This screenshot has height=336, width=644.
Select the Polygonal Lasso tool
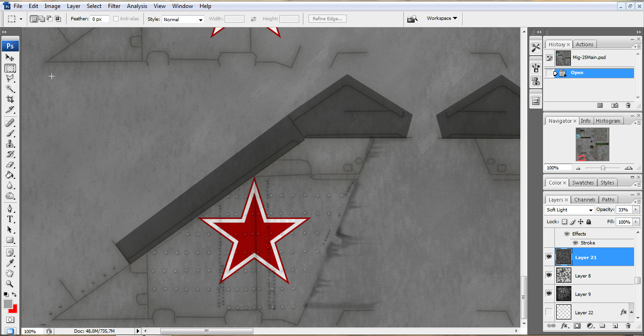pyautogui.click(x=10, y=78)
